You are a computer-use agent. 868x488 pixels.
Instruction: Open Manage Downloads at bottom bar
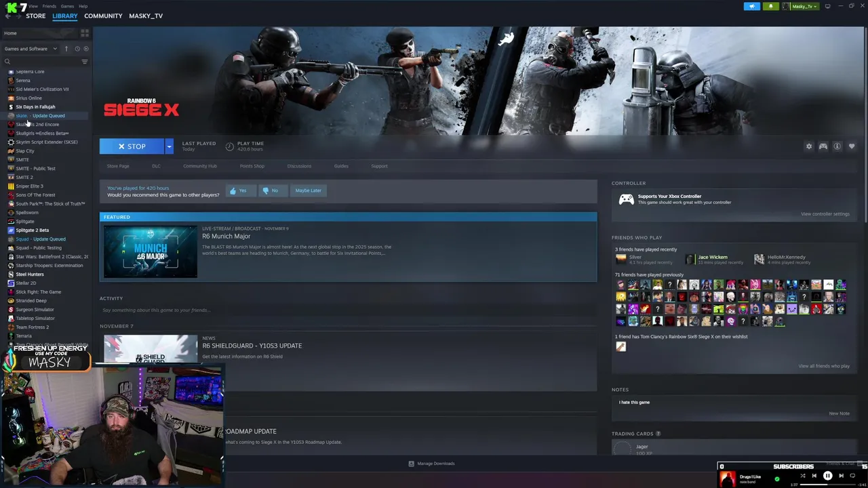tap(431, 464)
